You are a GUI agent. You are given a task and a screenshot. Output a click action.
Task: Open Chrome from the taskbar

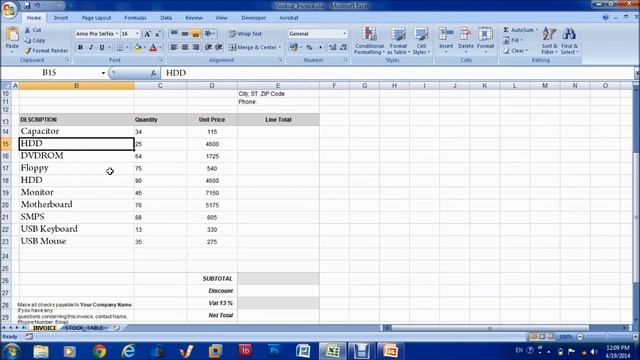[x=99, y=351]
